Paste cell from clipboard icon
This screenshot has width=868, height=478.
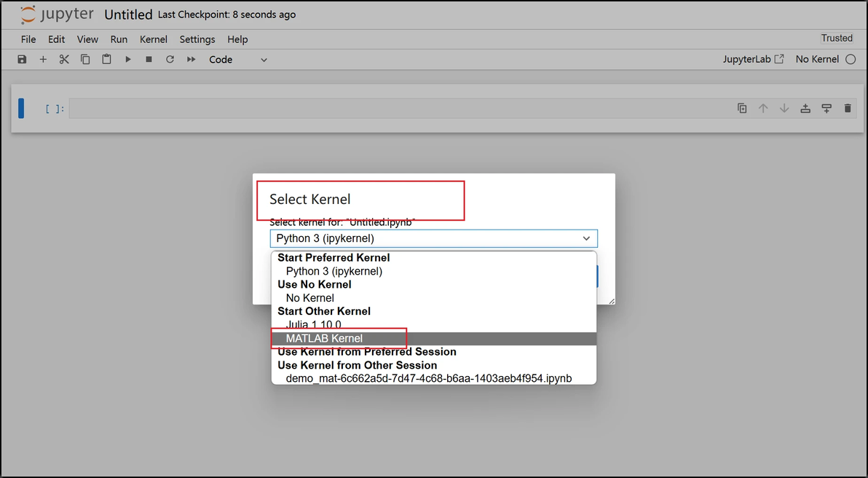coord(106,60)
